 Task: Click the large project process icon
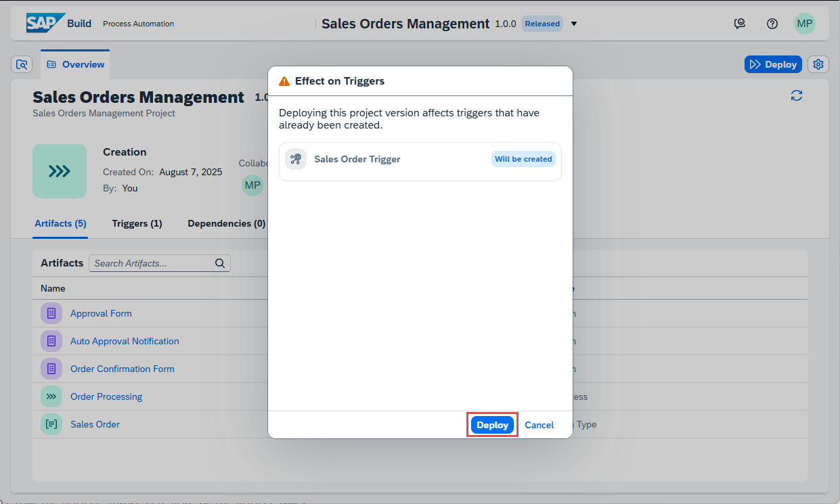60,171
